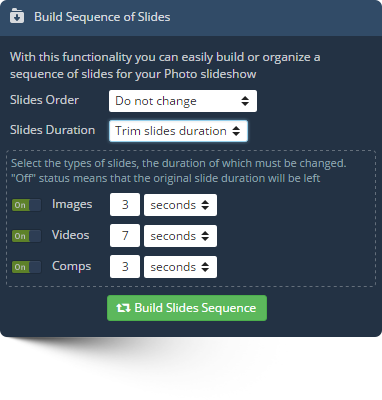This screenshot has width=382, height=400.
Task: Toggle the Images duration switch off
Action: click(x=27, y=205)
